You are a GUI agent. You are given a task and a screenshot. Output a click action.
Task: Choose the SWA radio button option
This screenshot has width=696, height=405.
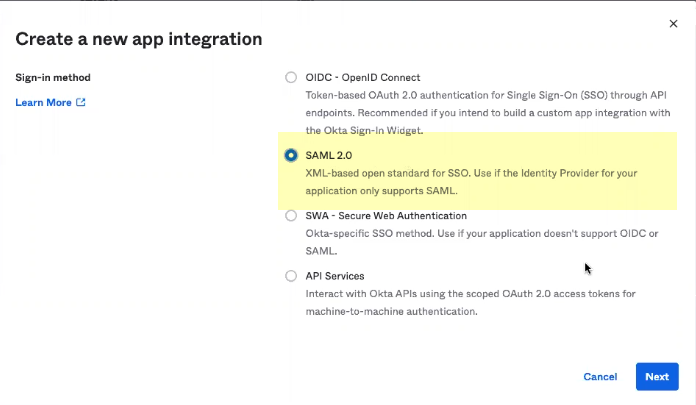coord(291,215)
